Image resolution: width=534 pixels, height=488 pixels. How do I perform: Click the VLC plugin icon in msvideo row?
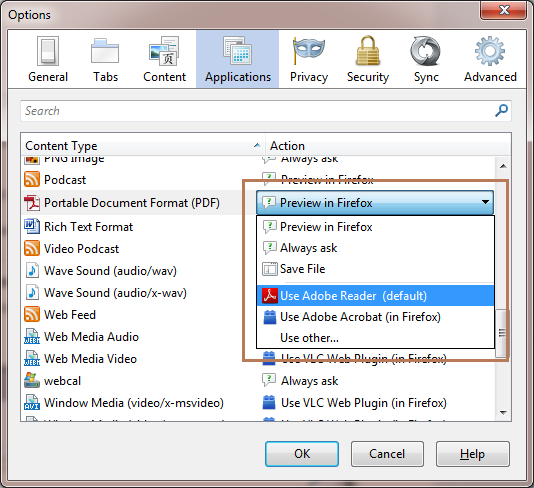[269, 403]
